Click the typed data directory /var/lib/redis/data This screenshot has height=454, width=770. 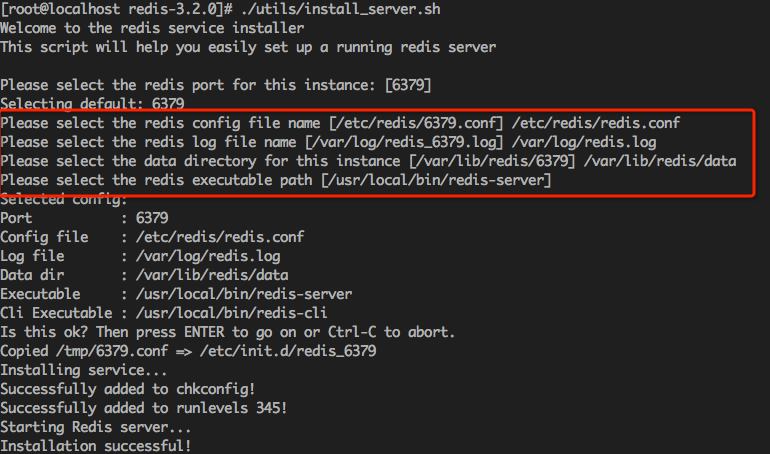point(660,161)
